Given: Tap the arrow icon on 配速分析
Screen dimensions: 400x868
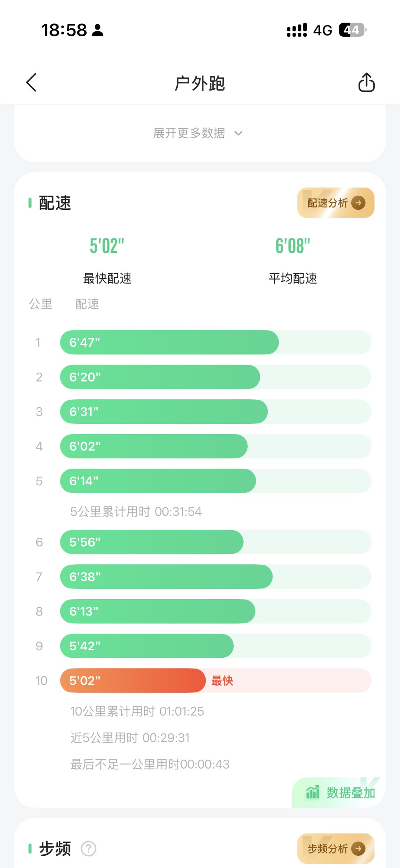Looking at the screenshot, I should point(358,203).
